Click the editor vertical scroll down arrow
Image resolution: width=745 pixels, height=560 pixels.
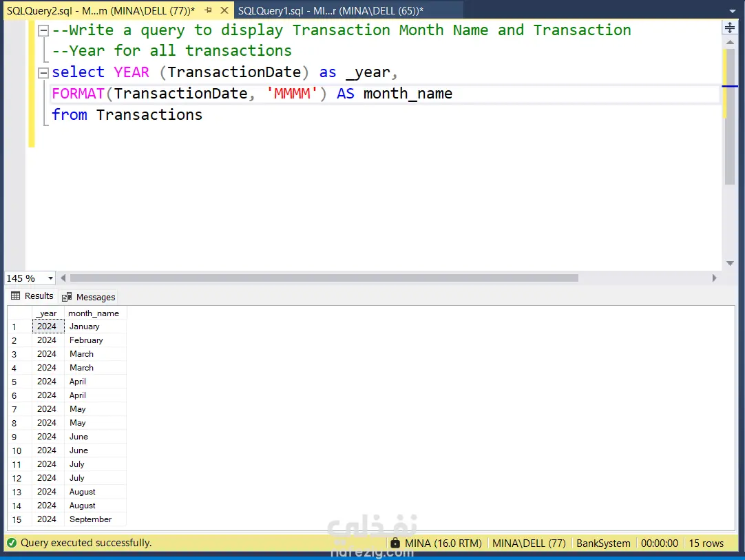tap(730, 263)
